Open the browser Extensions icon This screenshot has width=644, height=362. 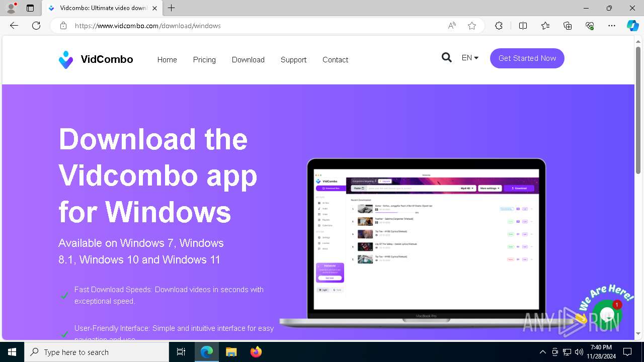click(499, 26)
